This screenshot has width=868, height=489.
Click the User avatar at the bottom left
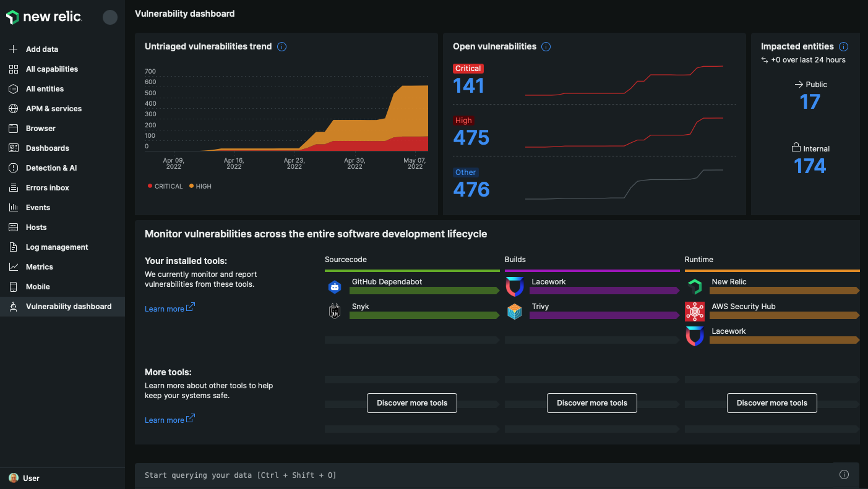pyautogui.click(x=14, y=478)
